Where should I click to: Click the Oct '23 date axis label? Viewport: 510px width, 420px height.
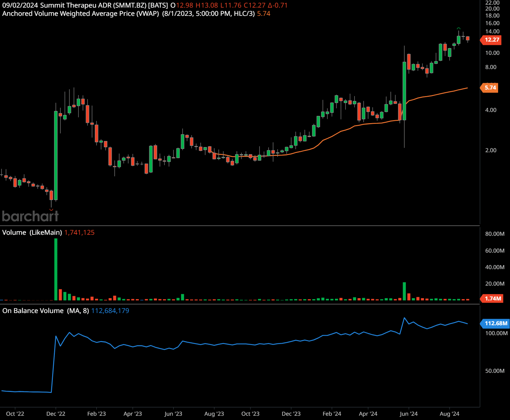[x=250, y=414]
